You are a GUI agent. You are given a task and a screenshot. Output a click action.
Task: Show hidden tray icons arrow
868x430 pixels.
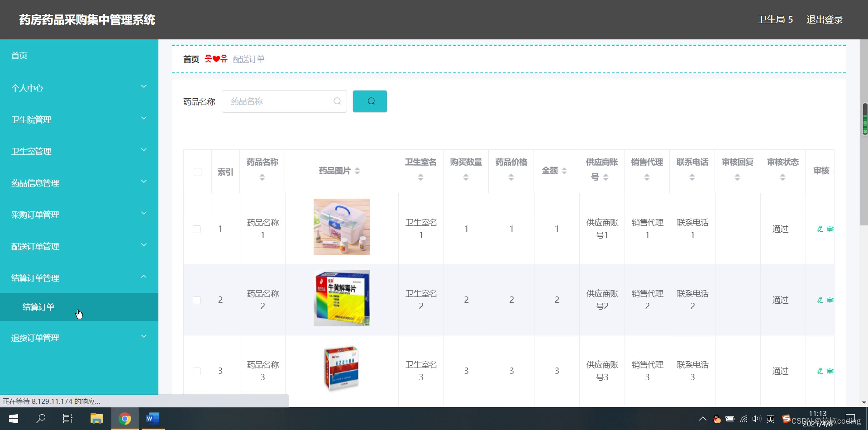702,419
